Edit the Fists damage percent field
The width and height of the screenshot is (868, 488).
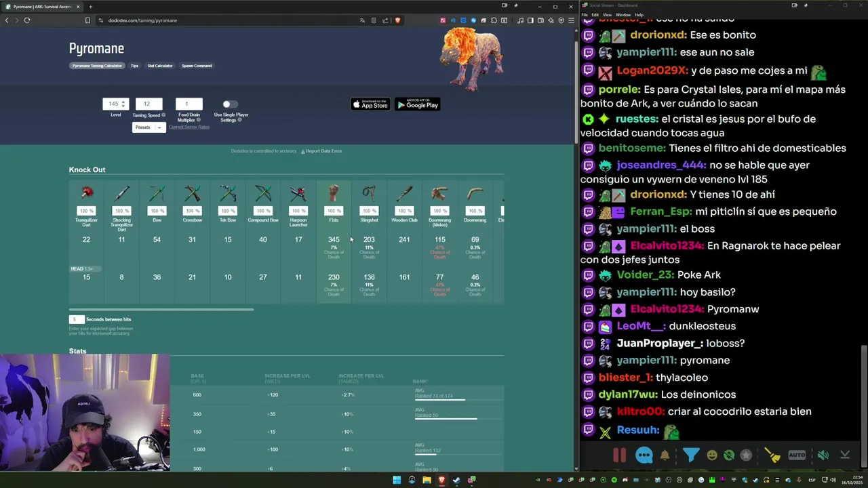coord(334,211)
